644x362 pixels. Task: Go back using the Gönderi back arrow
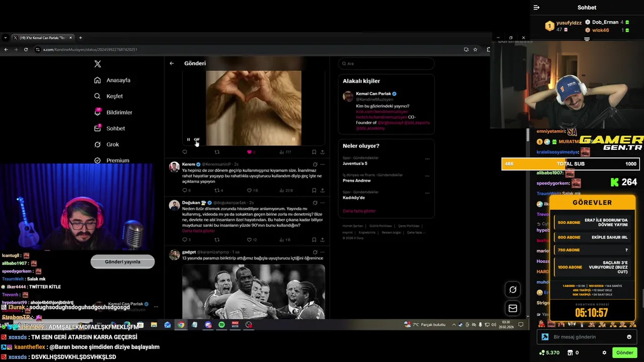click(172, 63)
